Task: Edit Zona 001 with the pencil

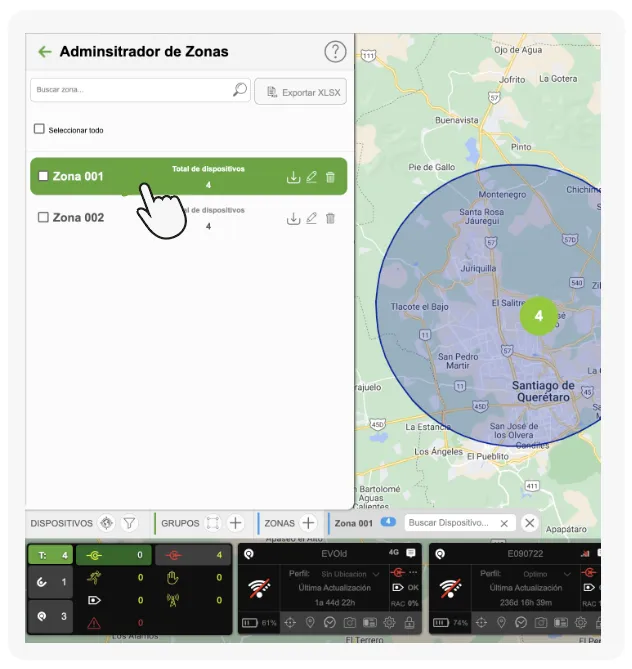Action: [312, 177]
